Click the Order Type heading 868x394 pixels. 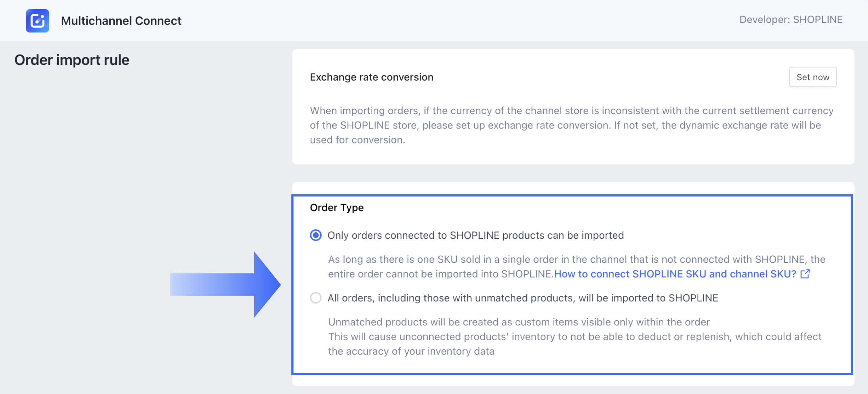tap(337, 208)
